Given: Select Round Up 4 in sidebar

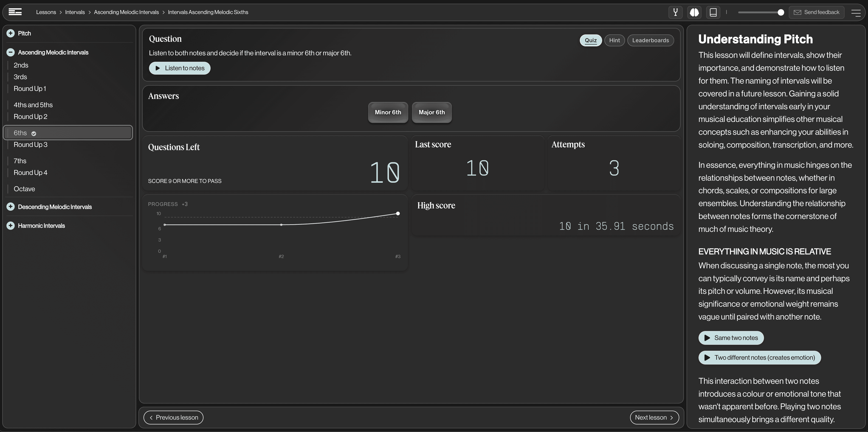Looking at the screenshot, I should click(30, 172).
